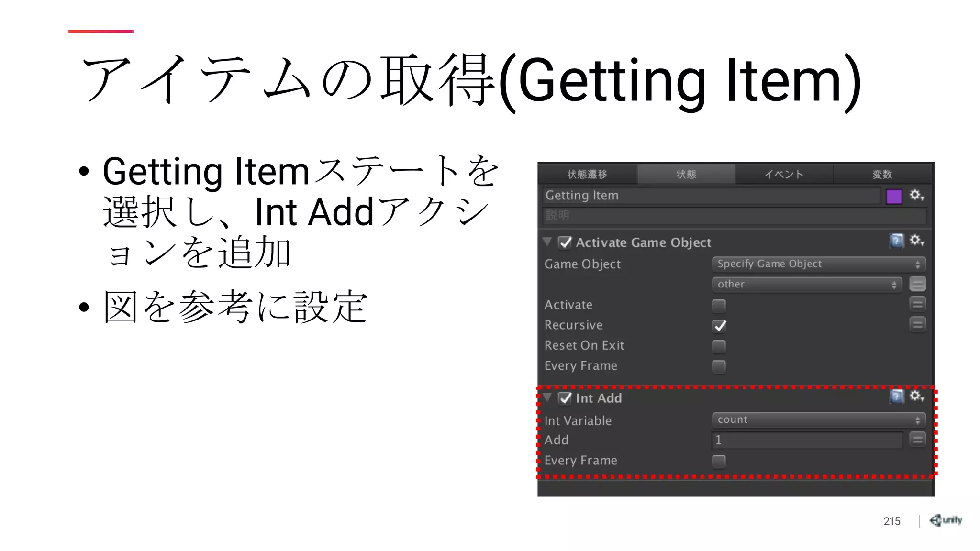
Task: Enable Reset On Exit checkbox
Action: [719, 346]
